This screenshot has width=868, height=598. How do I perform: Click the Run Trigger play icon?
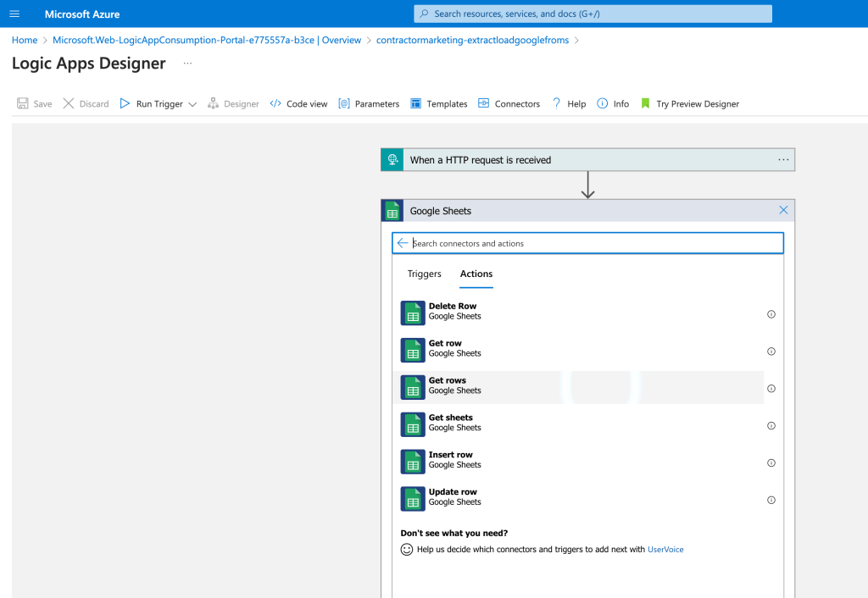(125, 103)
